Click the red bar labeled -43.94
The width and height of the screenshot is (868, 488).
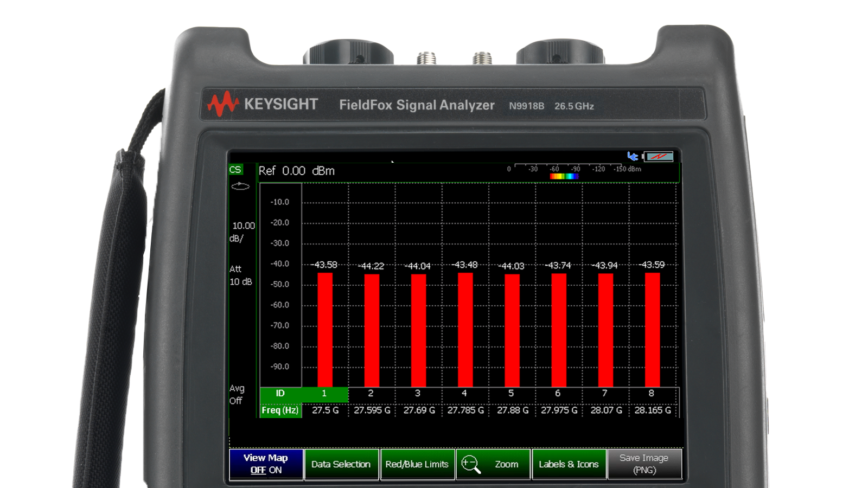coord(605,330)
